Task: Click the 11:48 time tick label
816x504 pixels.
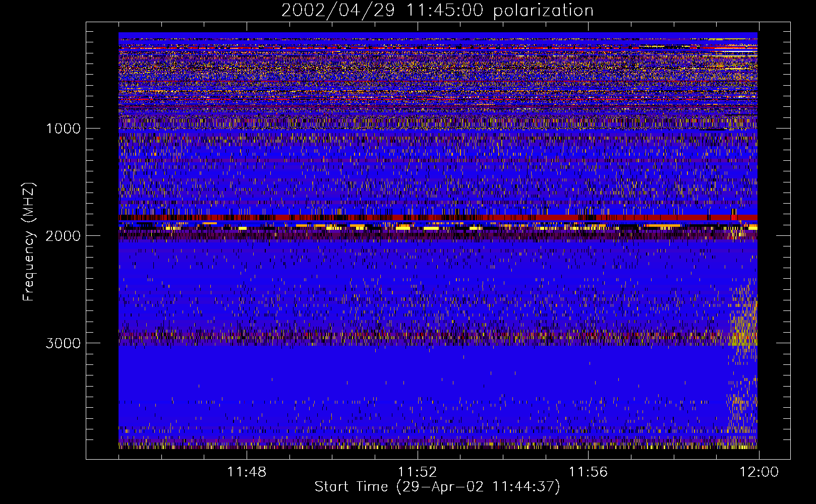Action: tap(247, 472)
